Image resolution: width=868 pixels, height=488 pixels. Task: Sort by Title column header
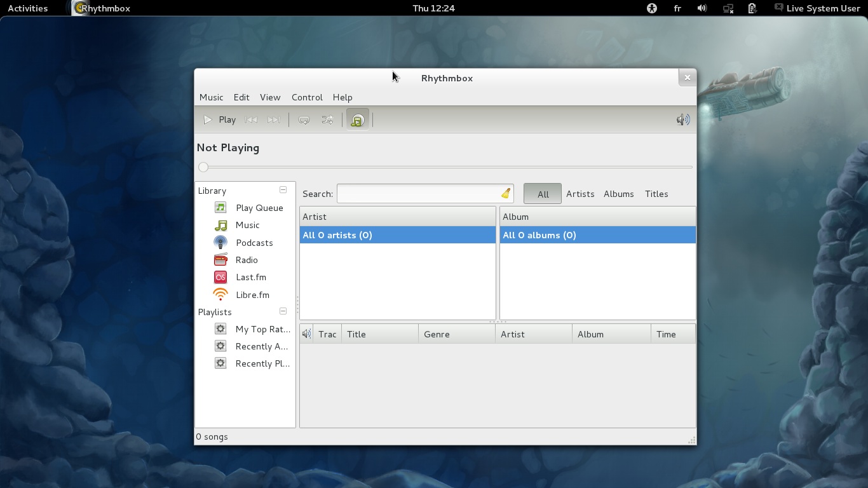coord(380,334)
